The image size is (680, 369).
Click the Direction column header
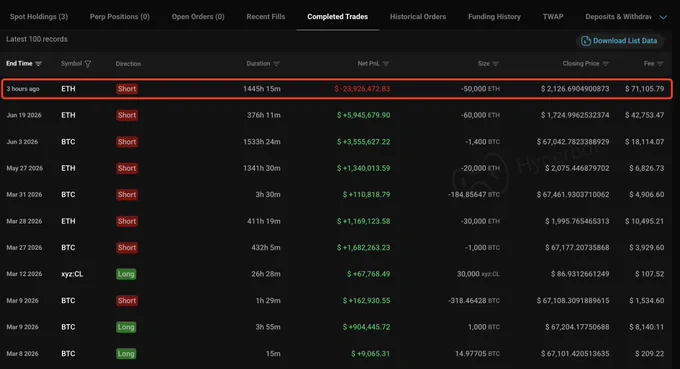128,64
